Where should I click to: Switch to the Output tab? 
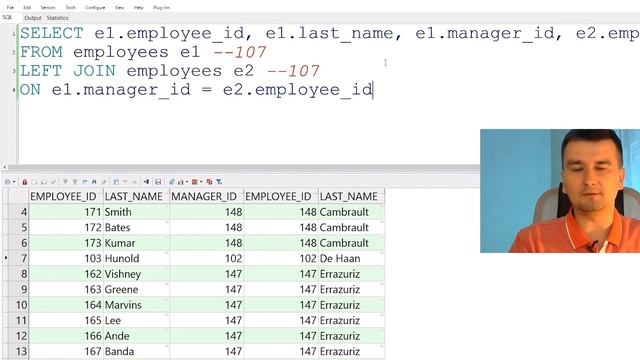(x=33, y=18)
